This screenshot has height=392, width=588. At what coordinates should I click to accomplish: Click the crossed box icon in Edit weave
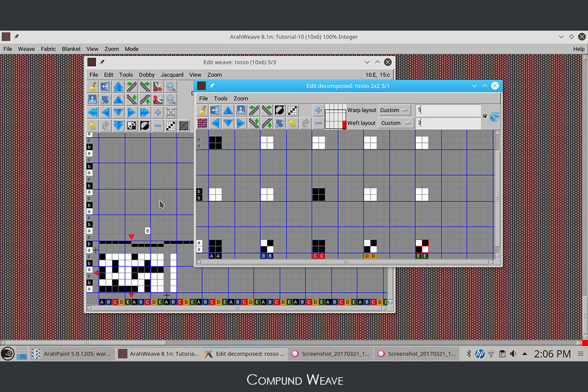coord(171,113)
